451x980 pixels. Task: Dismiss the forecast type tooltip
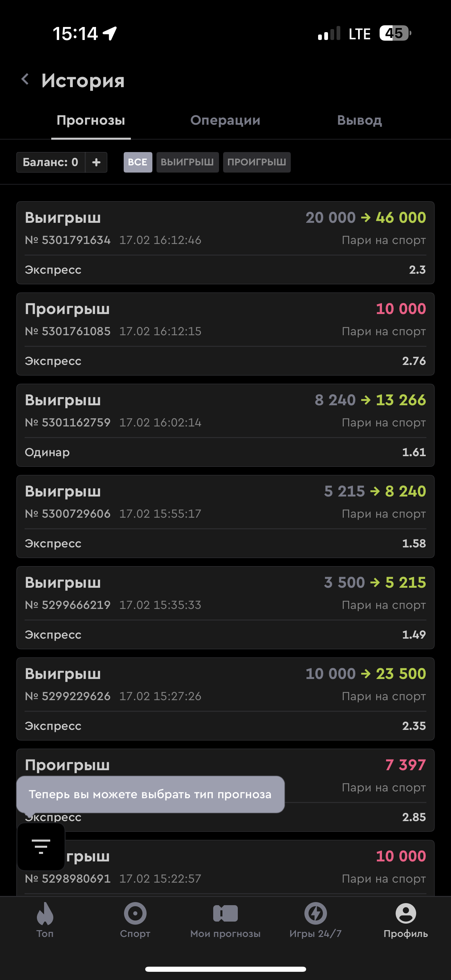click(x=150, y=794)
